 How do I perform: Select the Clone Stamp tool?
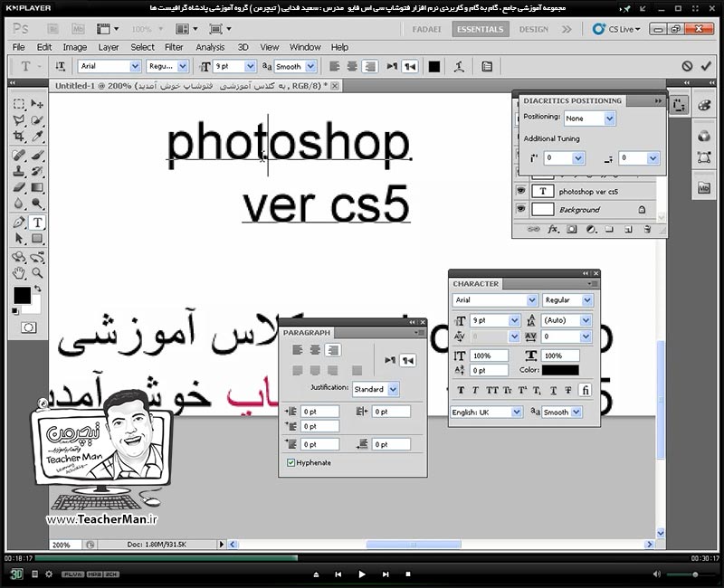[x=19, y=171]
